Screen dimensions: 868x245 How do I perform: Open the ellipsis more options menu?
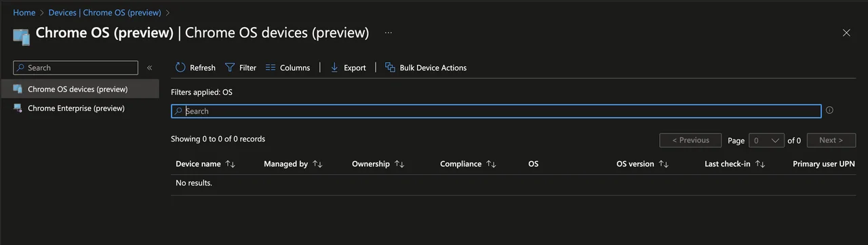(389, 32)
